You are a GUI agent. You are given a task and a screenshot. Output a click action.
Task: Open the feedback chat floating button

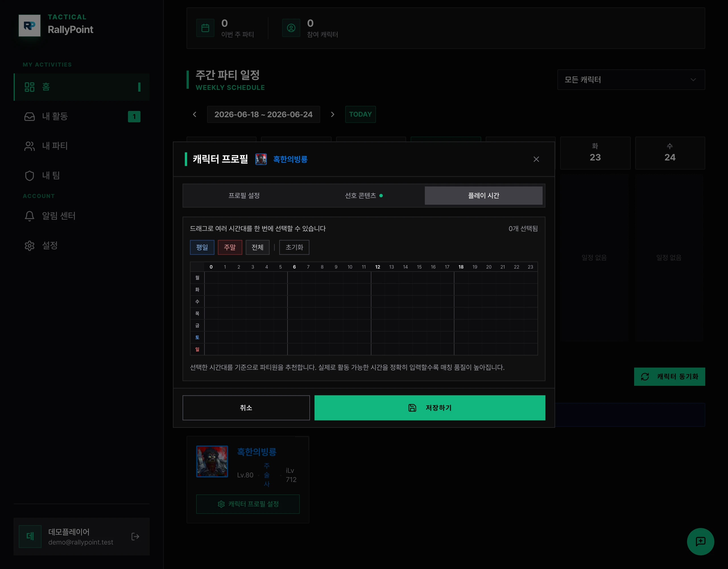(700, 541)
